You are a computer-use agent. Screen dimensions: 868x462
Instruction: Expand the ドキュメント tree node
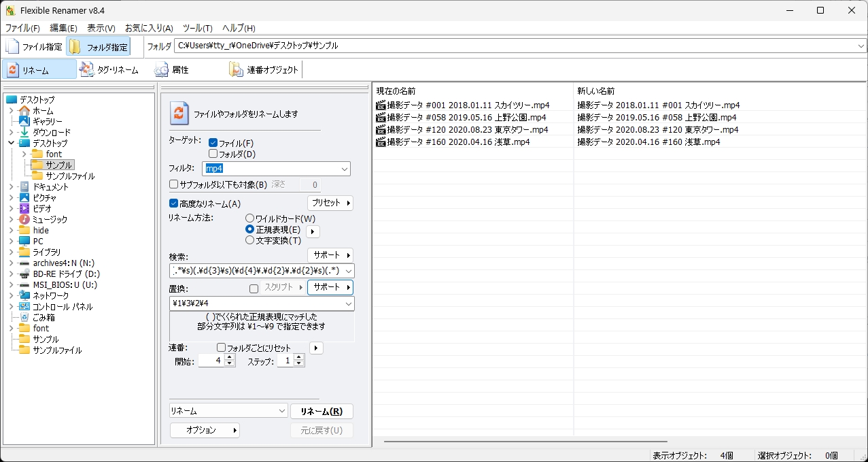pyautogui.click(x=12, y=186)
